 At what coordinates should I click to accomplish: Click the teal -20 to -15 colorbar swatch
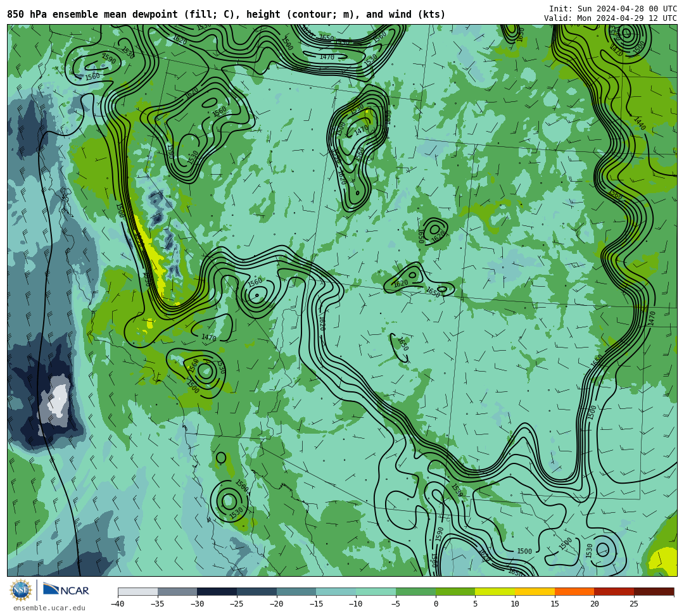(296, 591)
